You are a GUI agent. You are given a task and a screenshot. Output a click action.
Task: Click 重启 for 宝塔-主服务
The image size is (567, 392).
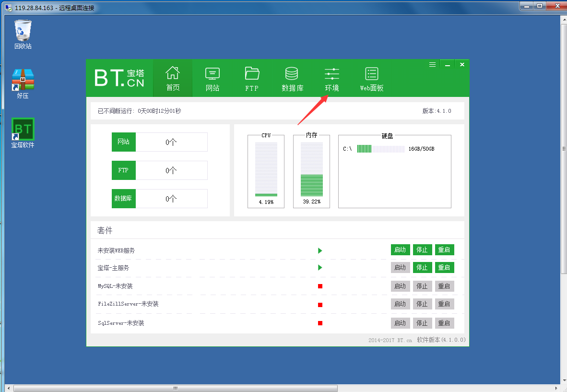(444, 268)
